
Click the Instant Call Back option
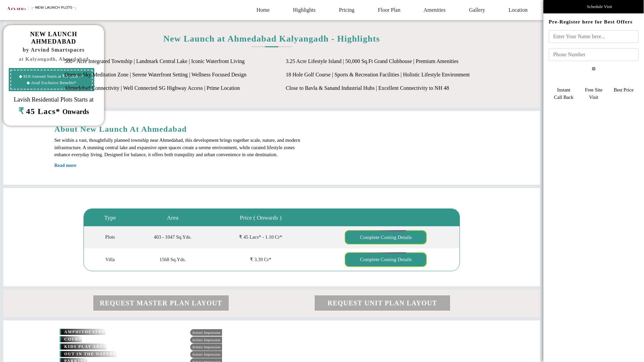point(563,94)
